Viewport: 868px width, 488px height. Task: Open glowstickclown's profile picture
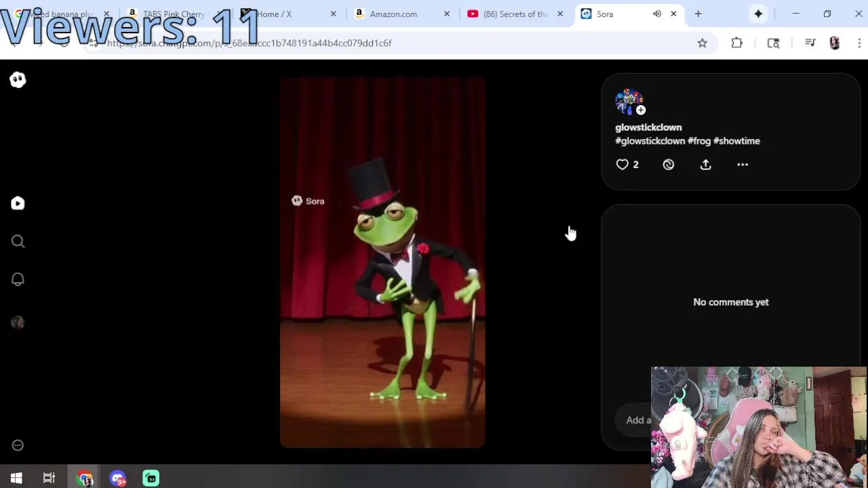pyautogui.click(x=628, y=102)
